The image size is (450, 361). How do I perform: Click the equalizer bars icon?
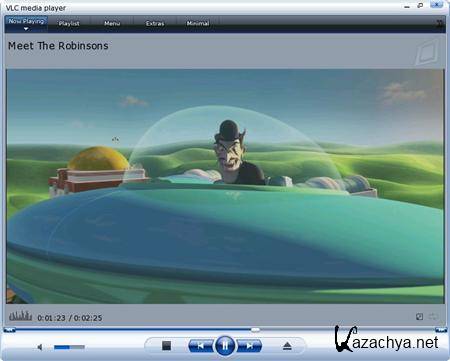(x=21, y=315)
